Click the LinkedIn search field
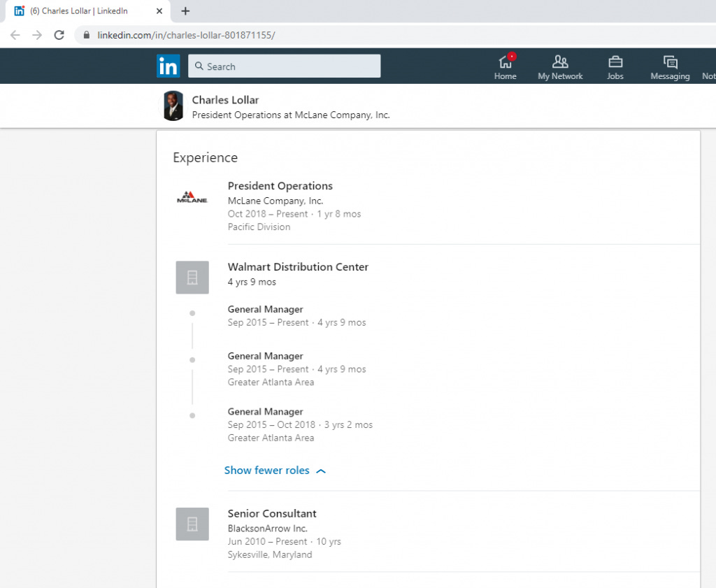716x588 pixels. coord(284,66)
